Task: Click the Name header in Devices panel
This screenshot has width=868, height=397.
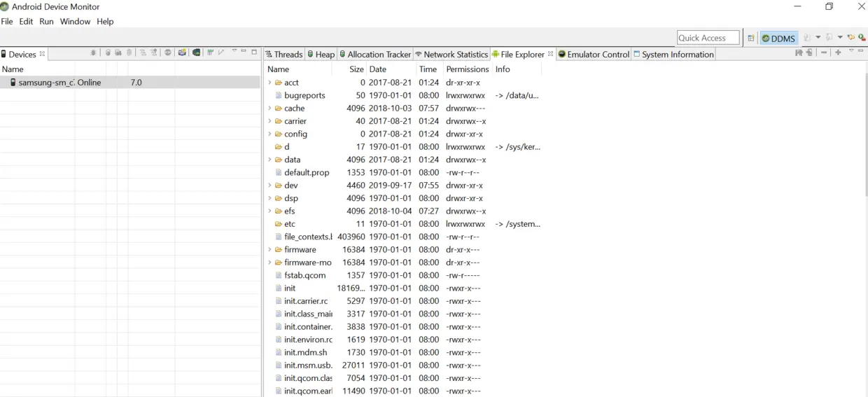Action: coord(13,69)
